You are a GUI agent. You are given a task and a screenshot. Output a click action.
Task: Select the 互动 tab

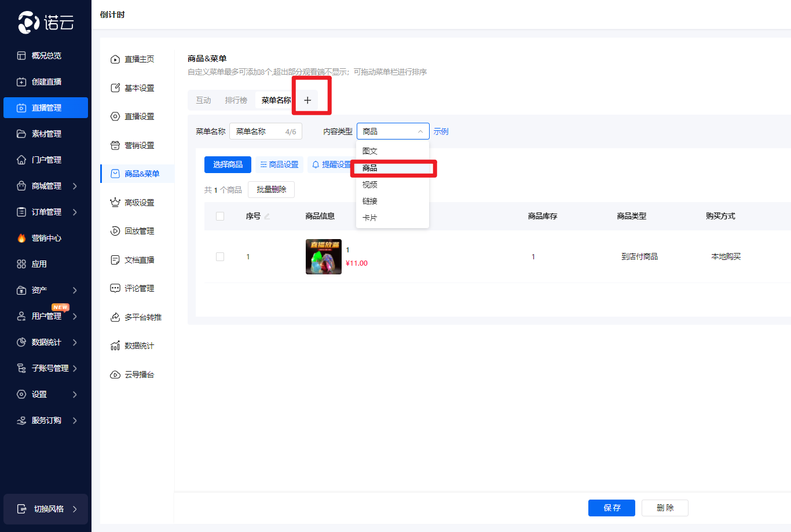coord(203,100)
